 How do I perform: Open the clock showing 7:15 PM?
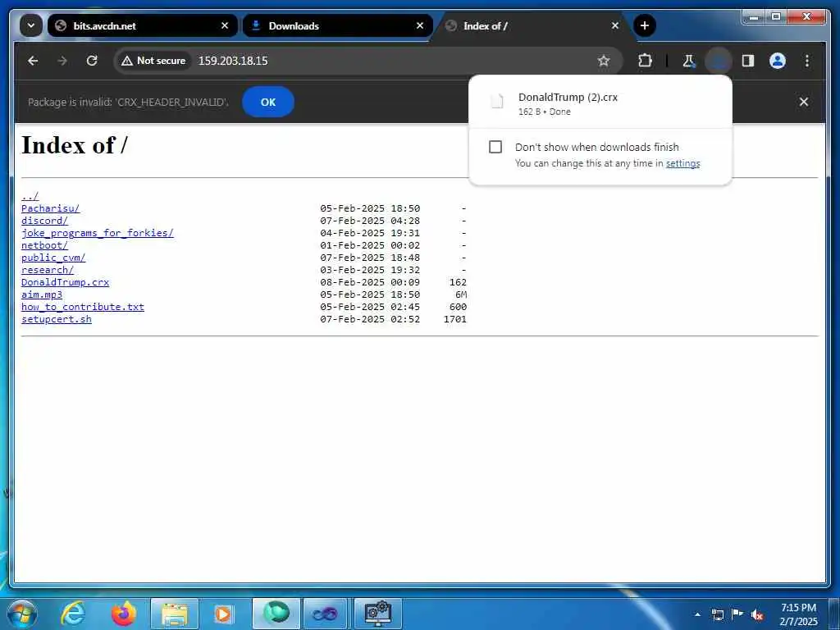[x=799, y=614]
